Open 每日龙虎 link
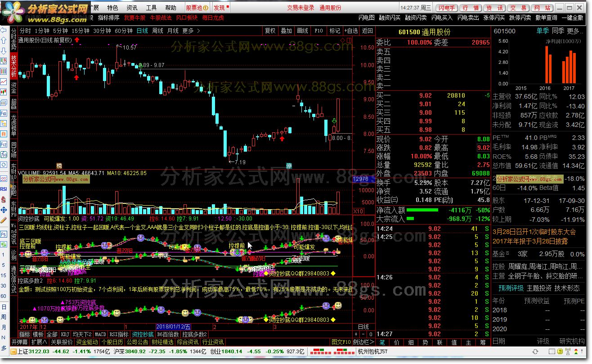 pyautogui.click(x=213, y=18)
